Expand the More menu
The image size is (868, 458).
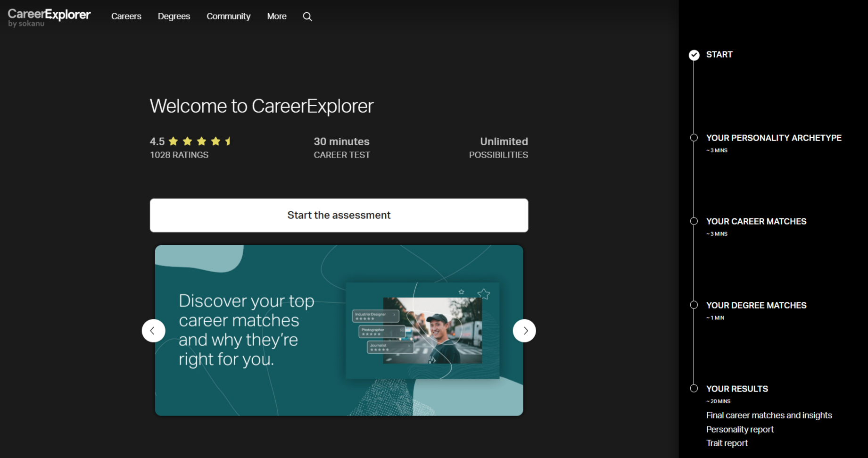click(277, 17)
